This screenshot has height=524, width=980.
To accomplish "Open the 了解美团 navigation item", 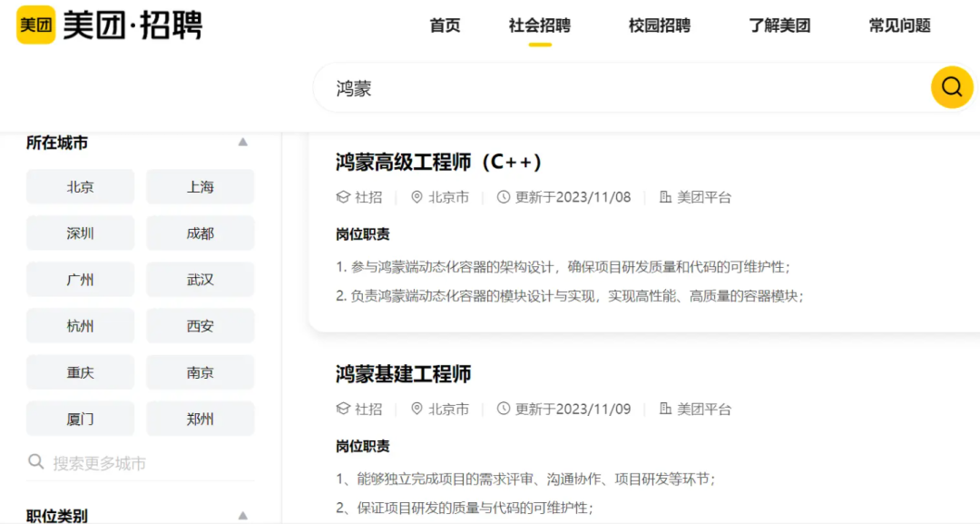I will point(779,25).
